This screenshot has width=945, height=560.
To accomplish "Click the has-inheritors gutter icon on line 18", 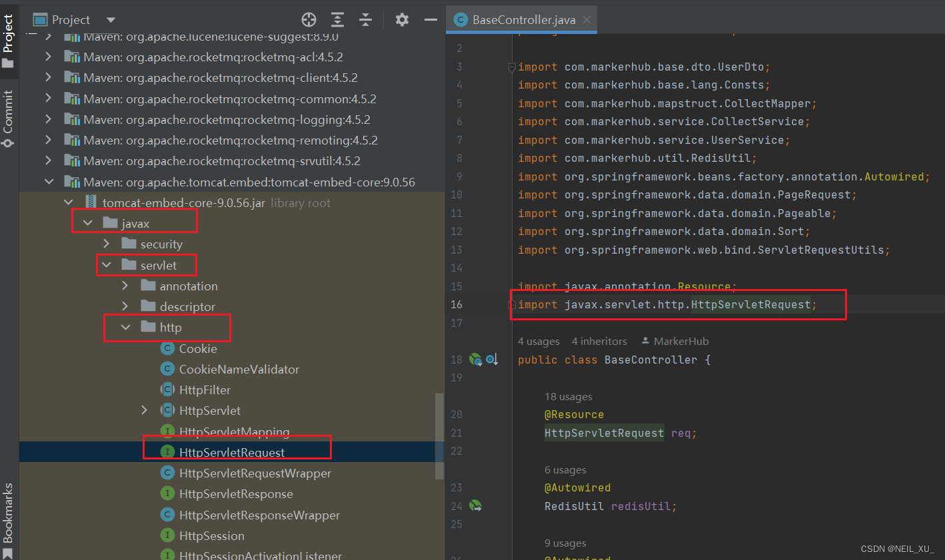I will [x=492, y=360].
